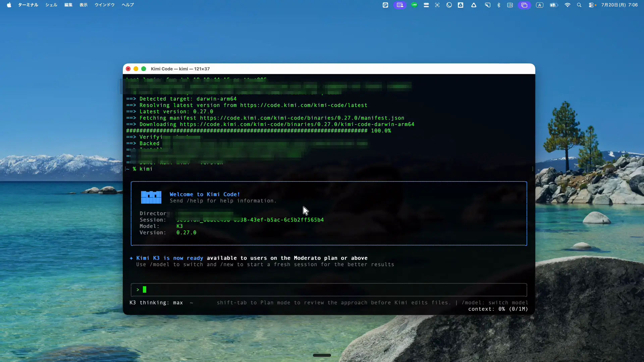The image size is (644, 362).
Task: Click the sparkle icon before Kimi K3 announcement
Action: point(131,258)
